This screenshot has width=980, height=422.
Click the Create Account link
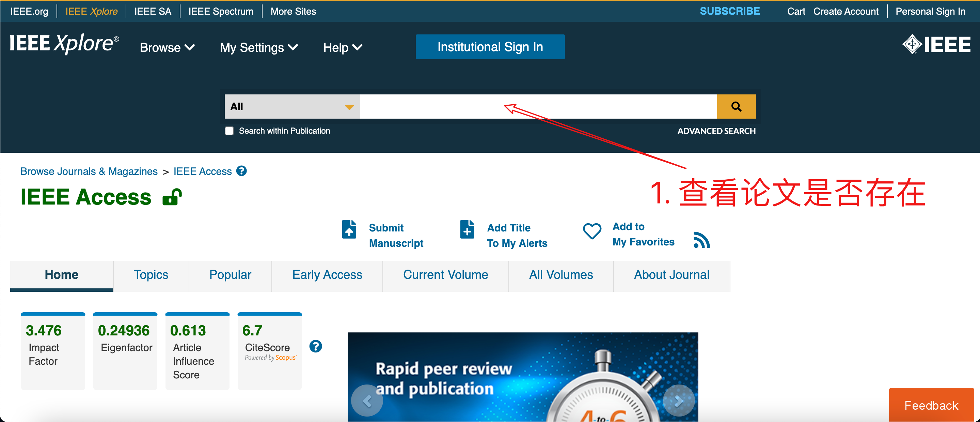[x=846, y=12]
